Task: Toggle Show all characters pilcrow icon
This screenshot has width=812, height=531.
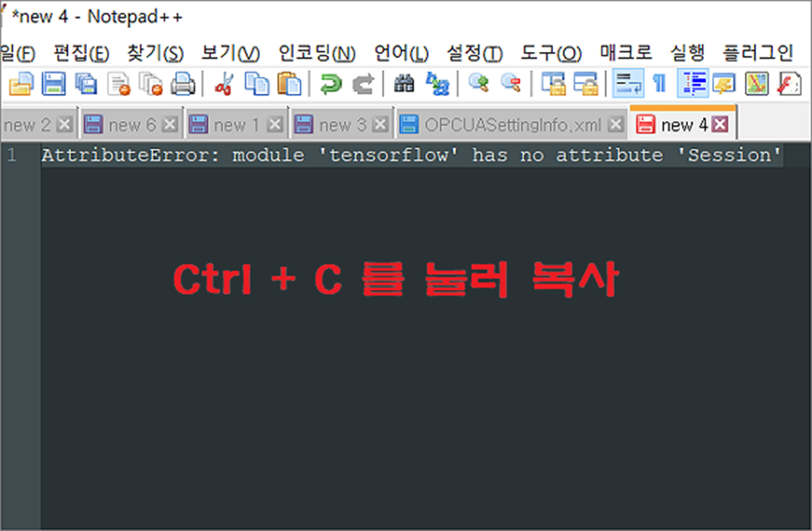Action: point(659,84)
